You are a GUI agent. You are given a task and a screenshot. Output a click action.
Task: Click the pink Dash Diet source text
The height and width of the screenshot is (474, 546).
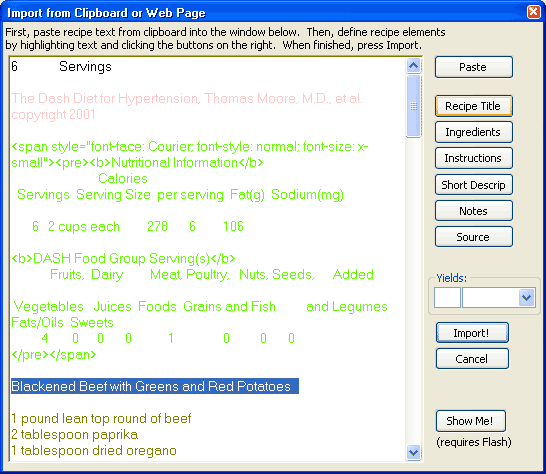(x=187, y=106)
